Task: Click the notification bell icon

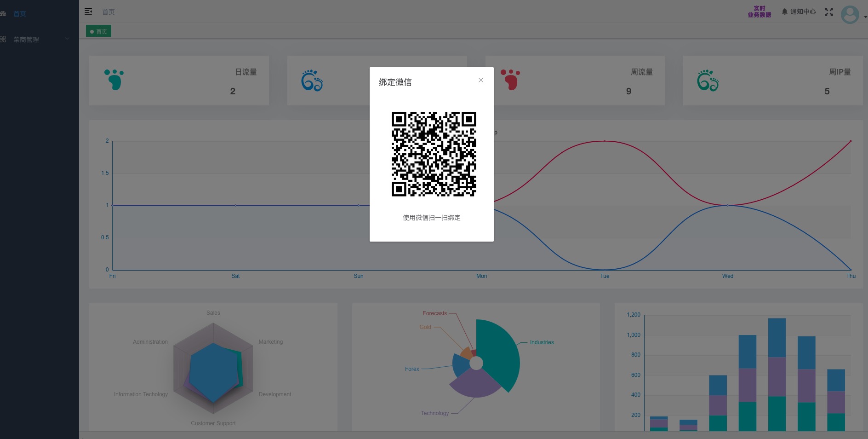Action: (785, 12)
